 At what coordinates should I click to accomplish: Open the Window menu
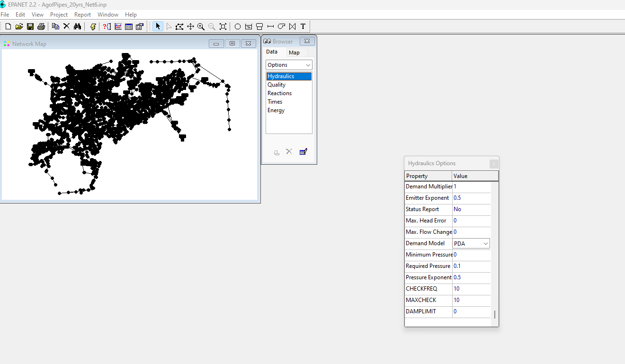[108, 15]
